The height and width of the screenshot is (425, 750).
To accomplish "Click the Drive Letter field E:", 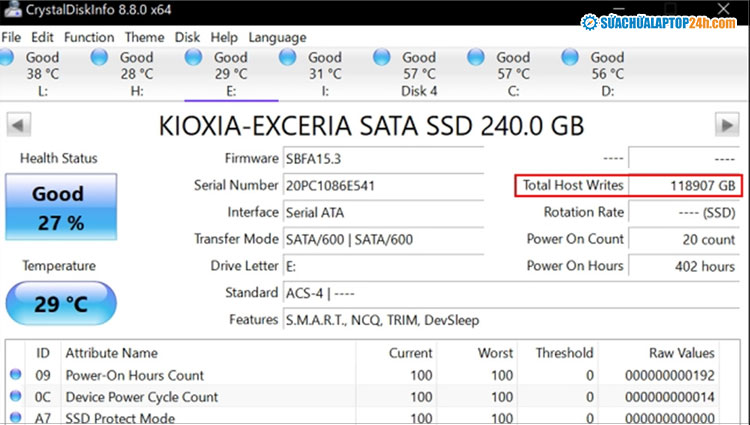I will (x=384, y=266).
